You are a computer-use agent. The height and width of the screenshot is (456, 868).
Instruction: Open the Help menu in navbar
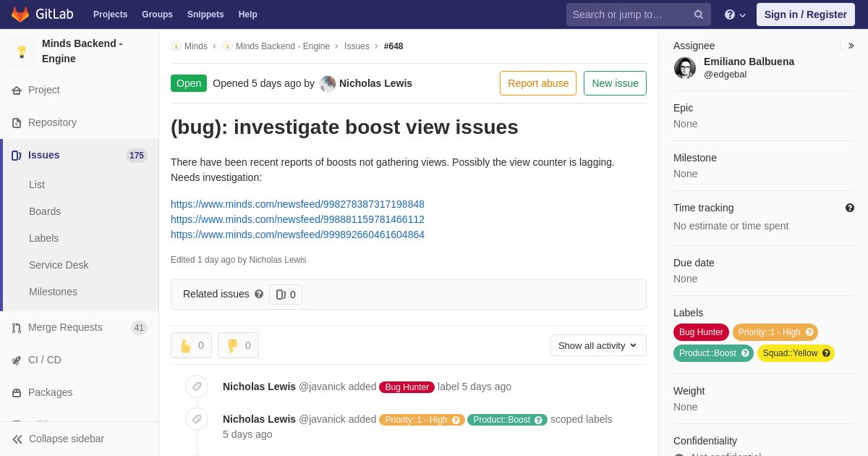[248, 14]
